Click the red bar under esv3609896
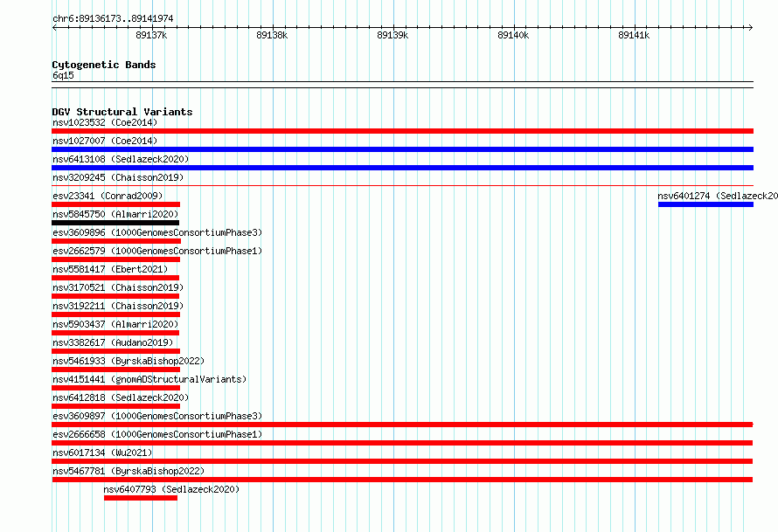Screen dimensions: 778x532 [x=116, y=241]
